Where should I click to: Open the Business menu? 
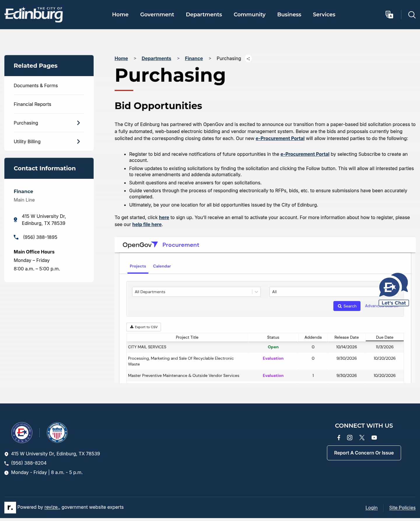(289, 15)
